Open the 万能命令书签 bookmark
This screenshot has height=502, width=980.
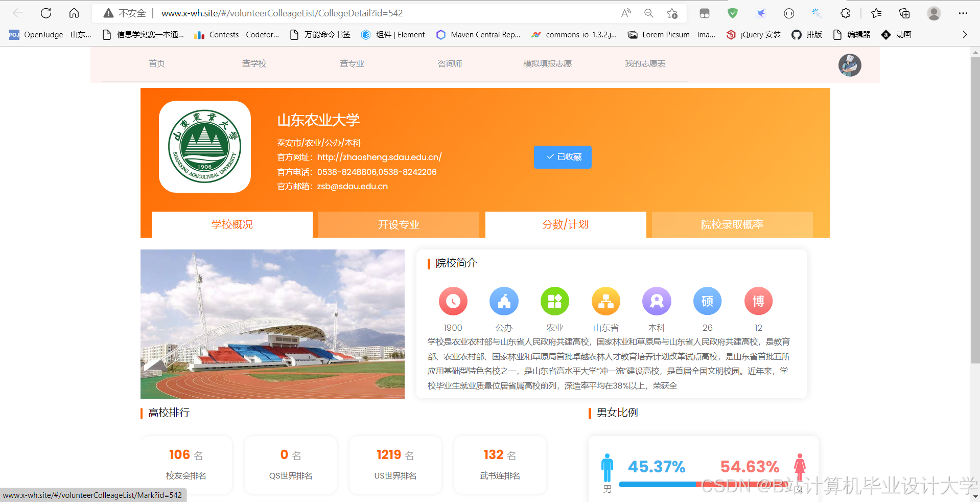click(320, 34)
